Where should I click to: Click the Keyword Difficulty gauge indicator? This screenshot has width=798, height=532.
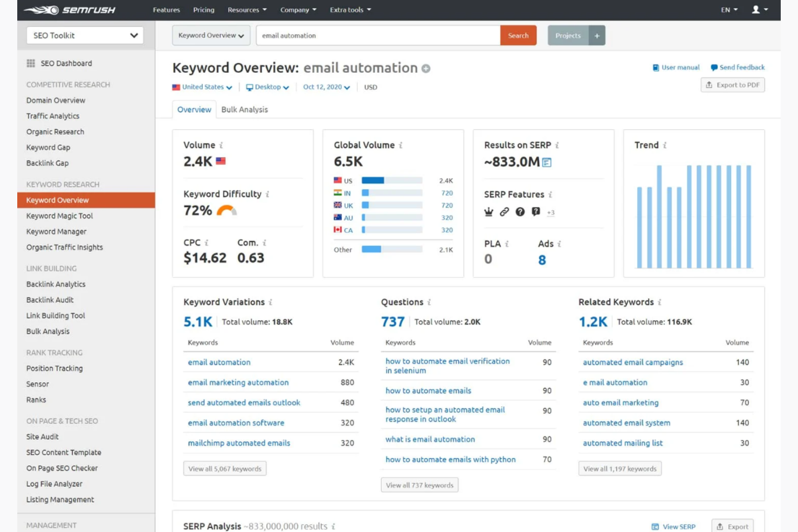coord(226,210)
